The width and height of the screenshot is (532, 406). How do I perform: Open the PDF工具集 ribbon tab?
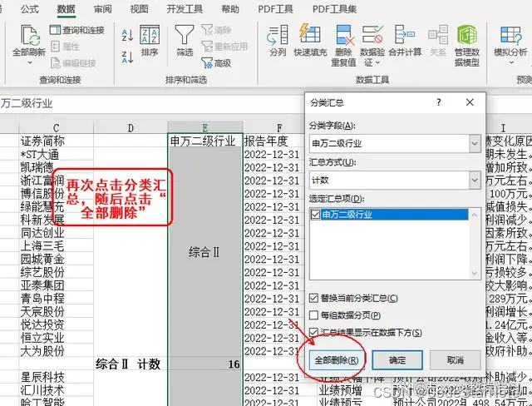pos(334,9)
